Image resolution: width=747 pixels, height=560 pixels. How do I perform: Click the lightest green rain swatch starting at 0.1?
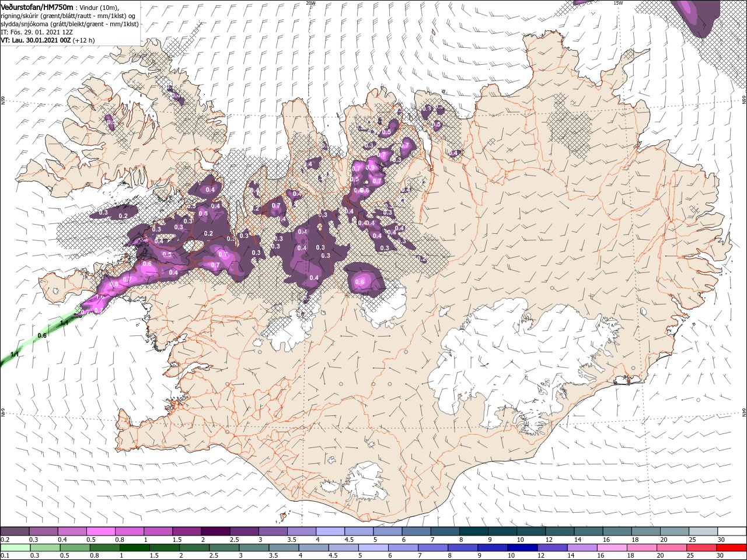15,548
